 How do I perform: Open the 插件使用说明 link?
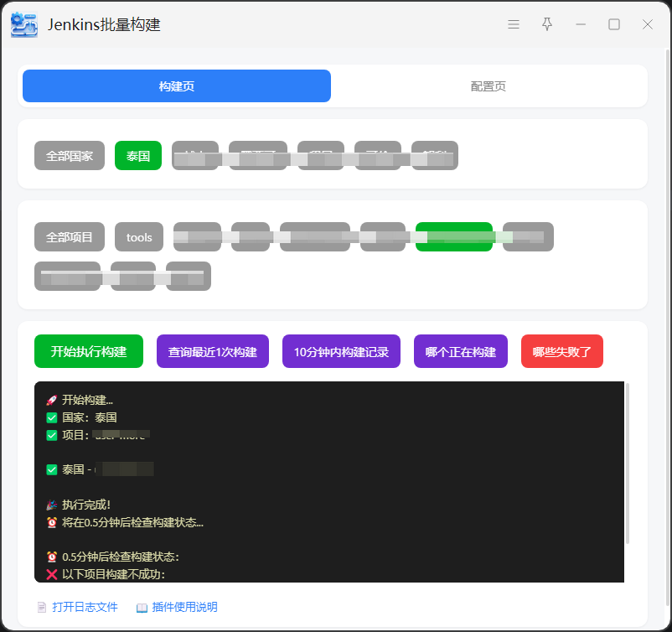point(184,607)
